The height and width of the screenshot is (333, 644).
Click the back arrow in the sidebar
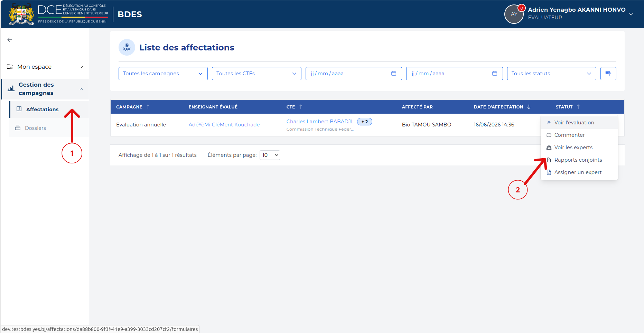coord(10,40)
